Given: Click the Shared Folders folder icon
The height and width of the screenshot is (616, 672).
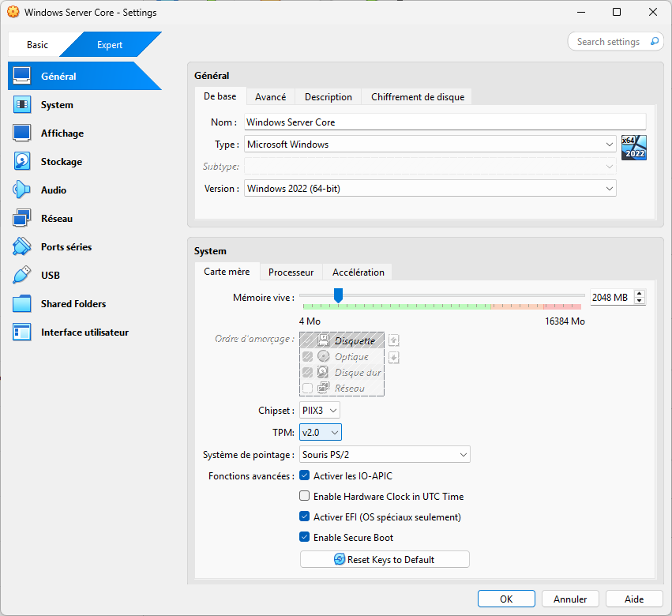Looking at the screenshot, I should pyautogui.click(x=21, y=303).
